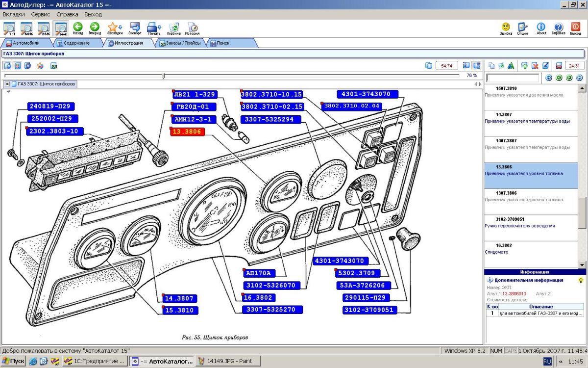Open the Опции settings
588x368 pixels.
[x=522, y=28]
